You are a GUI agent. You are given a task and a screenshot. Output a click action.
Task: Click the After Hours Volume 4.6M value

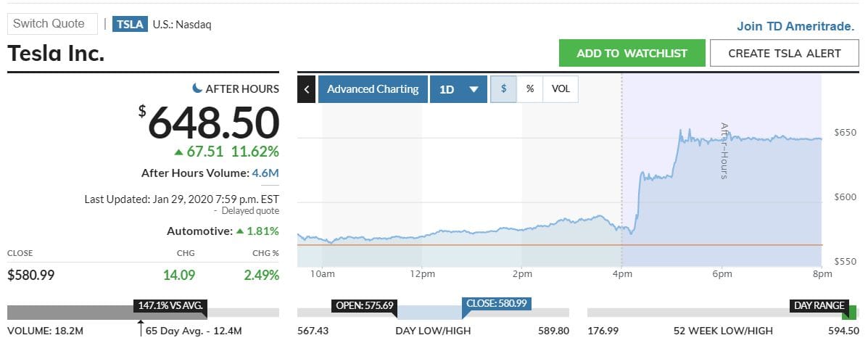coord(265,173)
